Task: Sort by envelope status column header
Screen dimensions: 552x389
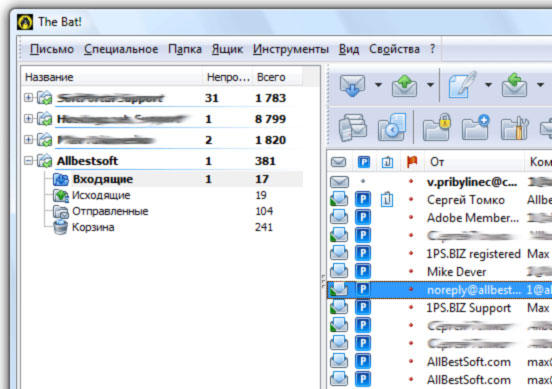Action: point(338,162)
